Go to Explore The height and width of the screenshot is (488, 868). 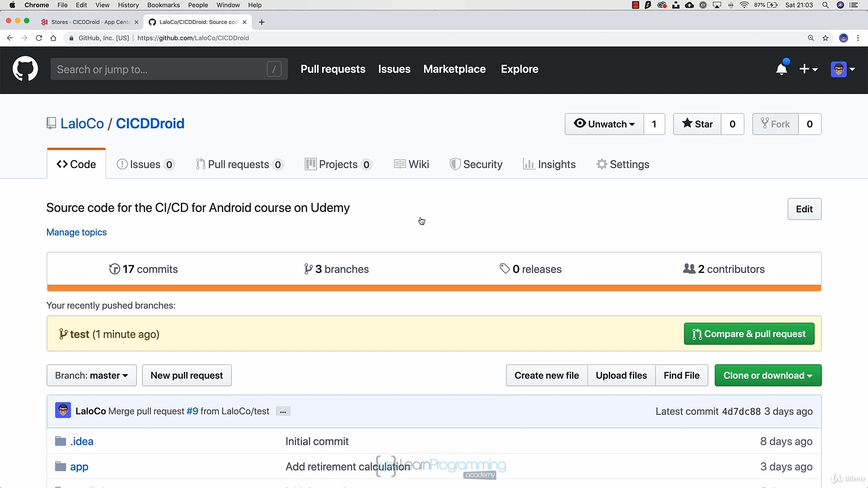click(519, 69)
